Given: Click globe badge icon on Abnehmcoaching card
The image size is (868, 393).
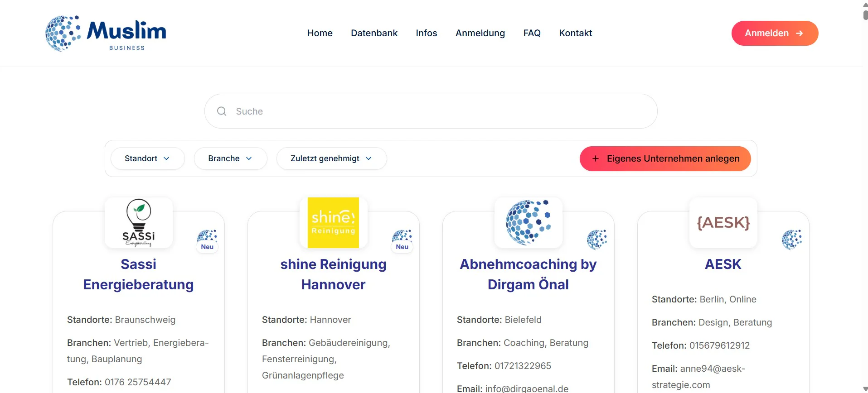Looking at the screenshot, I should pos(597,240).
